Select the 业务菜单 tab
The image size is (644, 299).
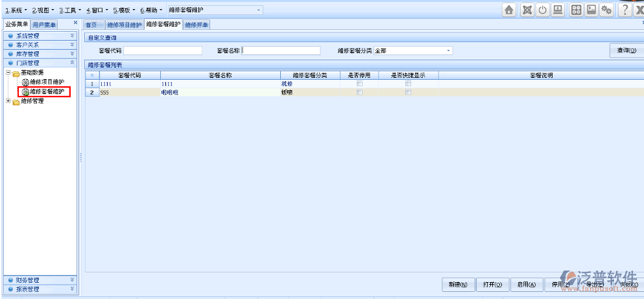17,25
